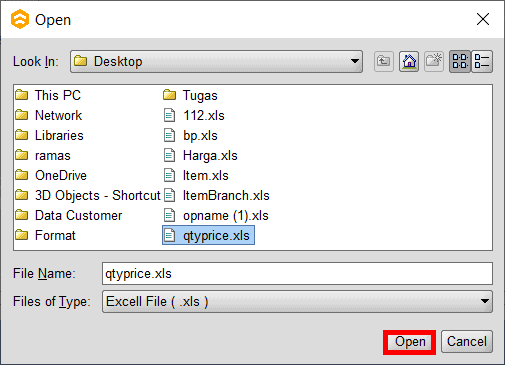Click the File Name input field

[297, 274]
